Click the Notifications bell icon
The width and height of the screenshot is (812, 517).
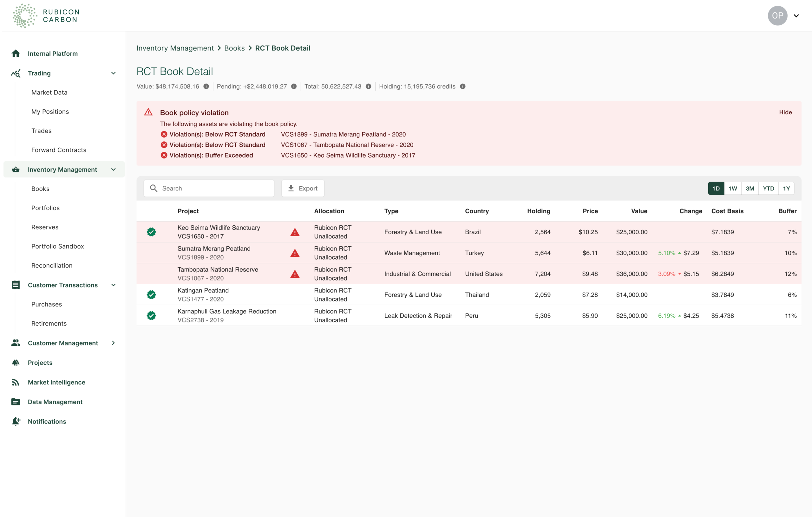click(x=16, y=421)
